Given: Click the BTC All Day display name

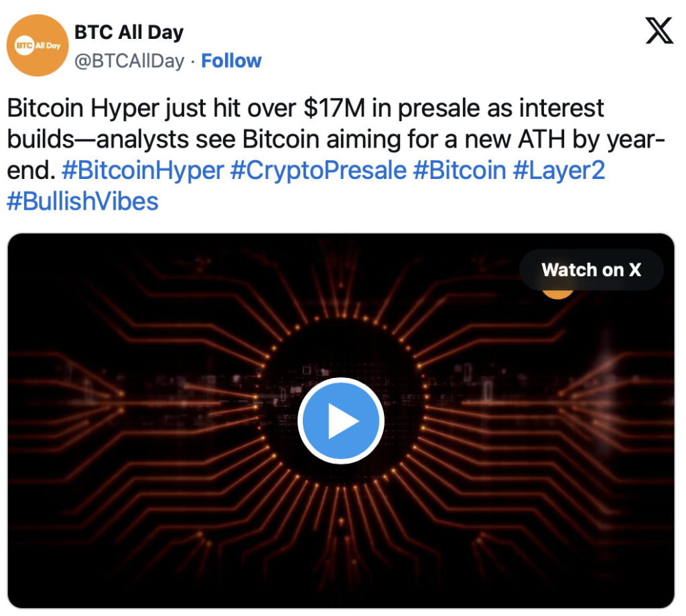Looking at the screenshot, I should click(x=129, y=32).
